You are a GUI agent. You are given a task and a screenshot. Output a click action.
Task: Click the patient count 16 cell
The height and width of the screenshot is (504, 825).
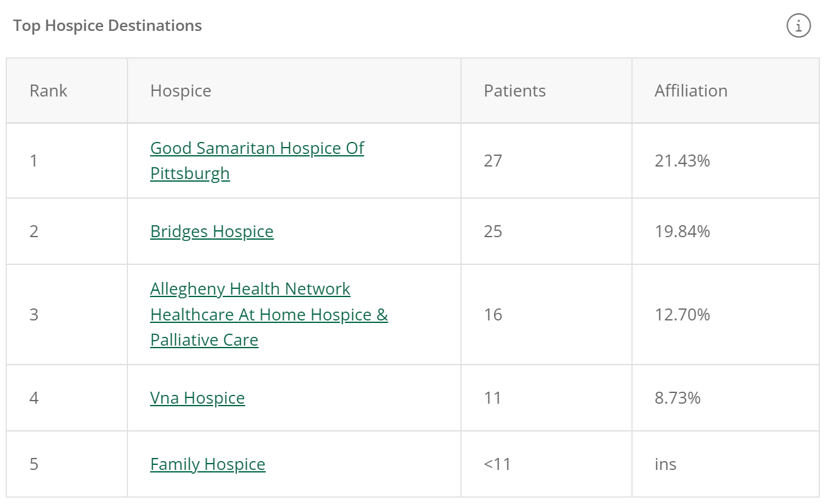[x=546, y=314]
